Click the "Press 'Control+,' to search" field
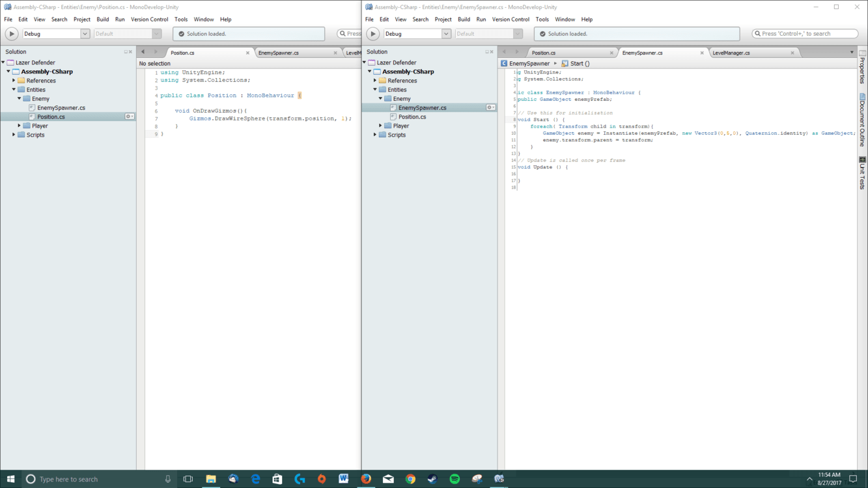The height and width of the screenshot is (488, 868). 805,34
